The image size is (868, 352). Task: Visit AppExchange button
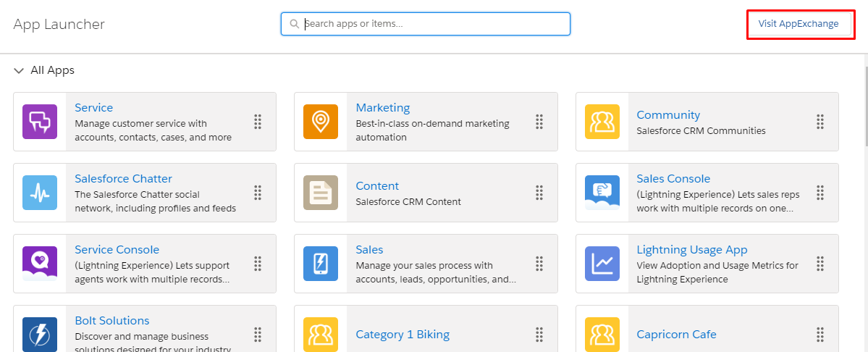click(799, 24)
